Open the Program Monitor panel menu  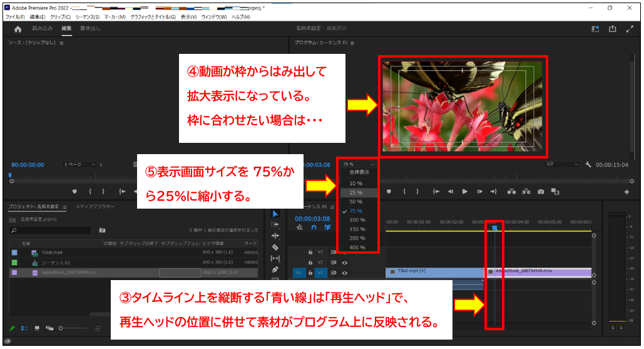tap(352, 43)
